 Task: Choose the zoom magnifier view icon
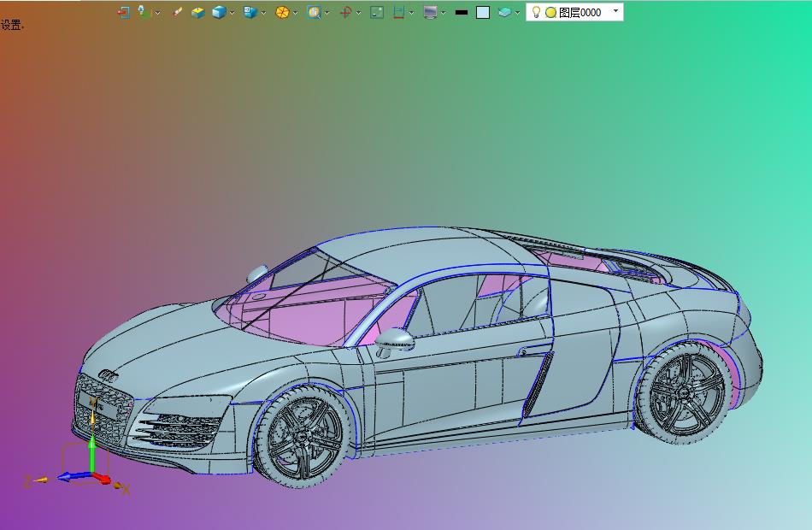[x=314, y=13]
